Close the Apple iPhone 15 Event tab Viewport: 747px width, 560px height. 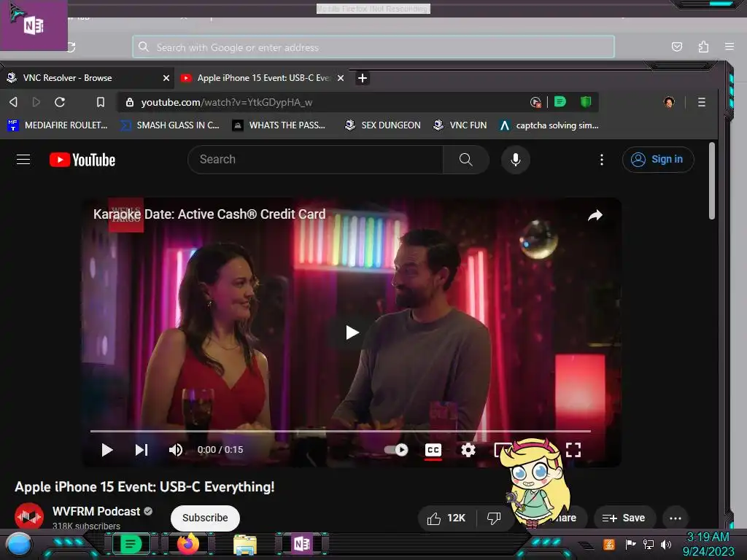[341, 77]
